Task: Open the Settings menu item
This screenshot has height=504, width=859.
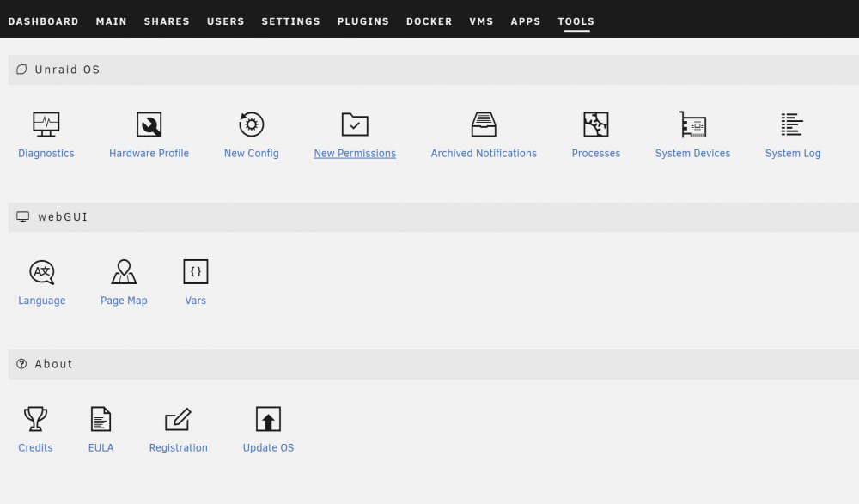Action: click(290, 21)
